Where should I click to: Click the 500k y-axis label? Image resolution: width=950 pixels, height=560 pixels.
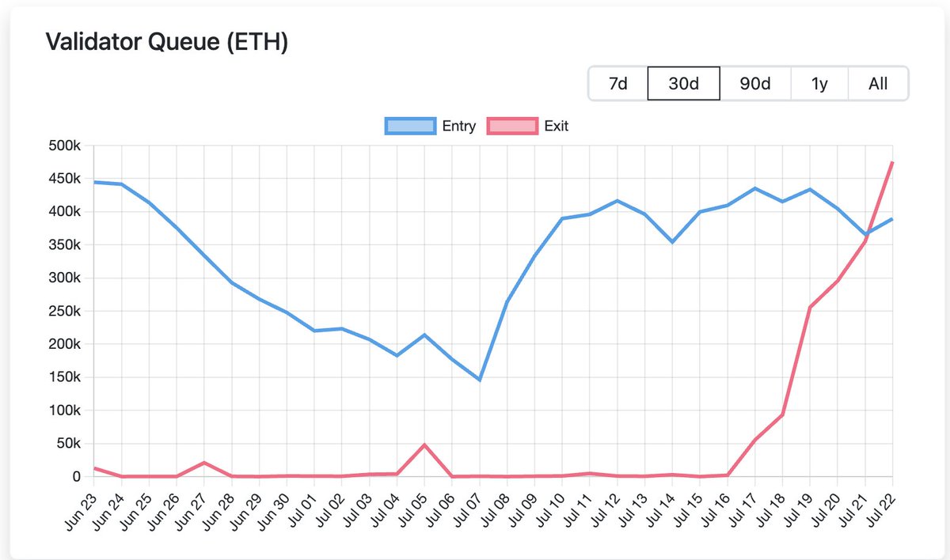point(64,146)
